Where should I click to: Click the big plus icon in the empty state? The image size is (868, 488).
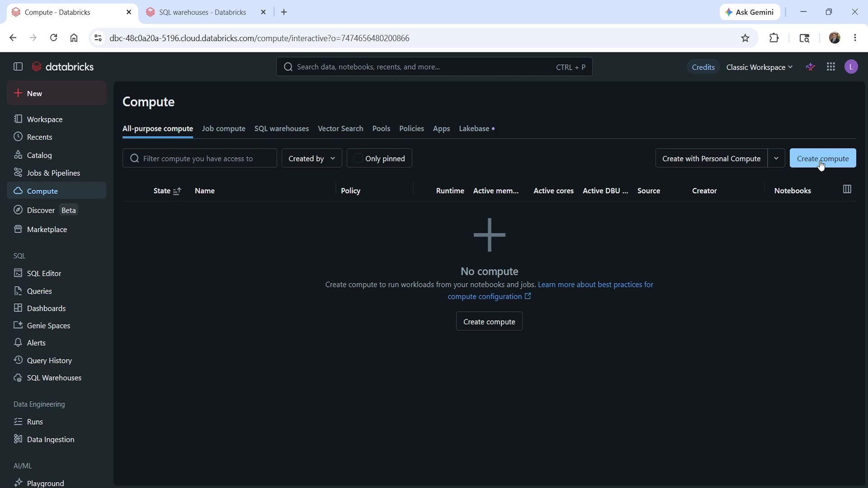click(490, 235)
